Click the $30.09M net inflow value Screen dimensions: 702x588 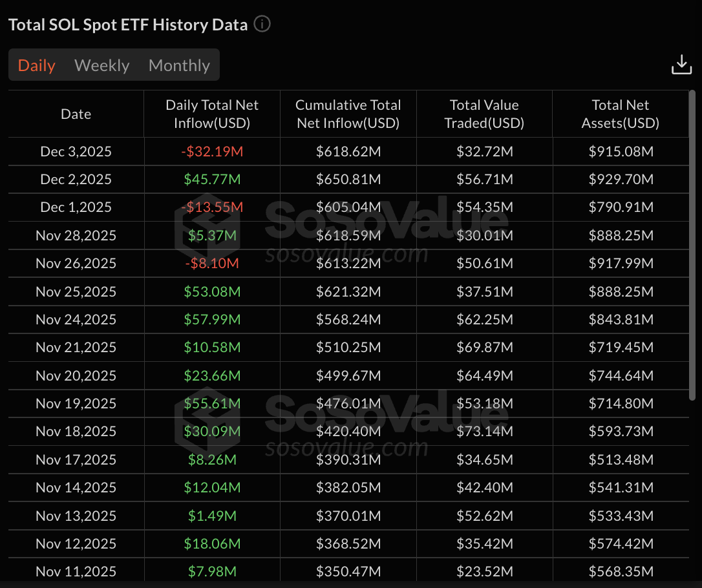[212, 432]
